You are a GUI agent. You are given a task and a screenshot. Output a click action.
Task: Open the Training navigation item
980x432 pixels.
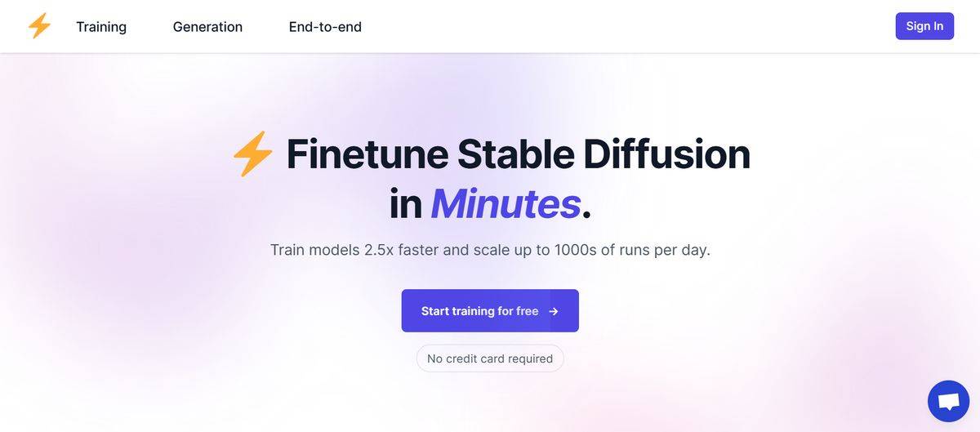pos(101,27)
